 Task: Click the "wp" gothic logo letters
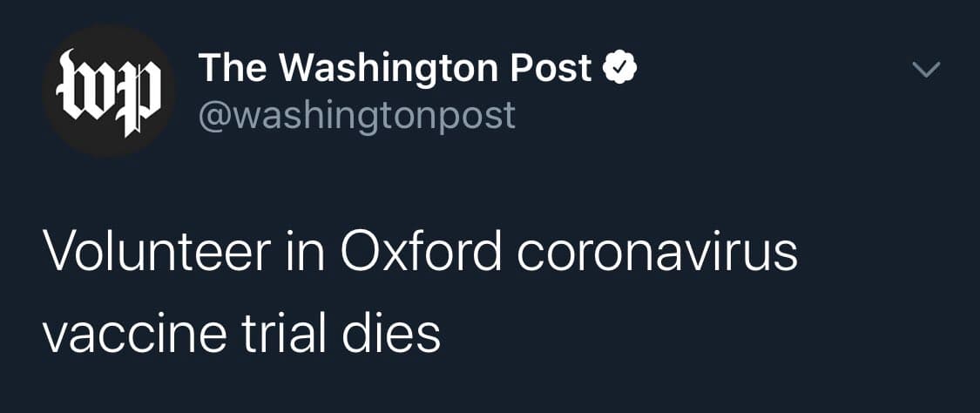click(x=108, y=91)
